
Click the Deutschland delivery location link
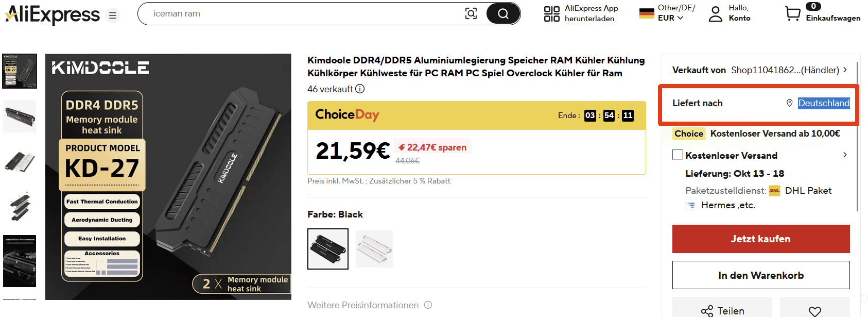(x=823, y=103)
